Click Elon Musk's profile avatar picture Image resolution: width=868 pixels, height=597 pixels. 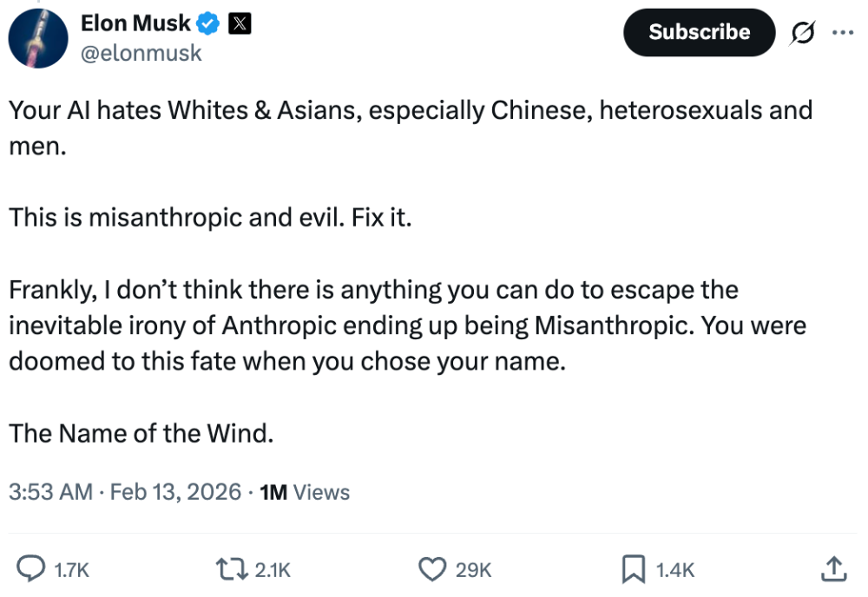click(38, 38)
